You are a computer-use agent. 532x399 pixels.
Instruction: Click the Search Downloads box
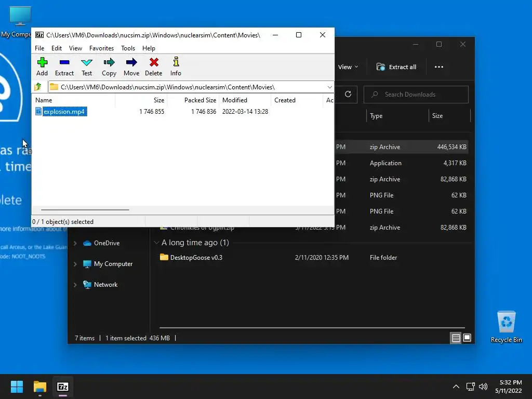(416, 95)
